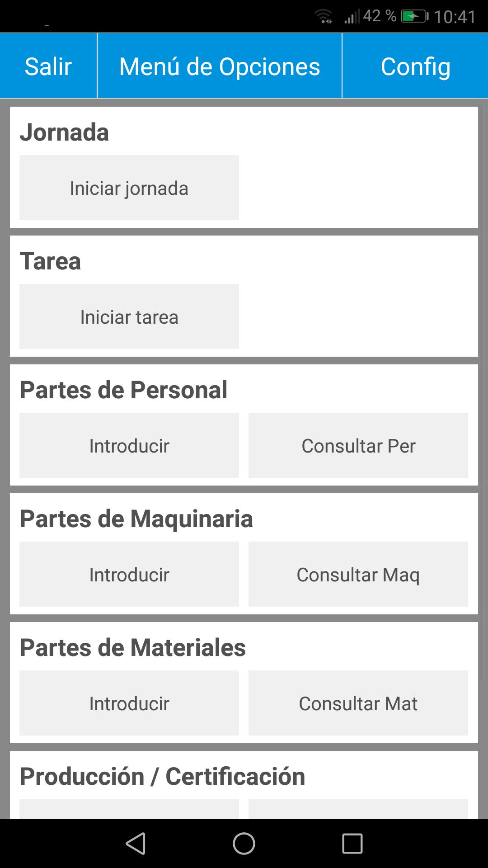The height and width of the screenshot is (868, 488).
Task: Tap the clock showing 10:41
Action: pos(455,17)
